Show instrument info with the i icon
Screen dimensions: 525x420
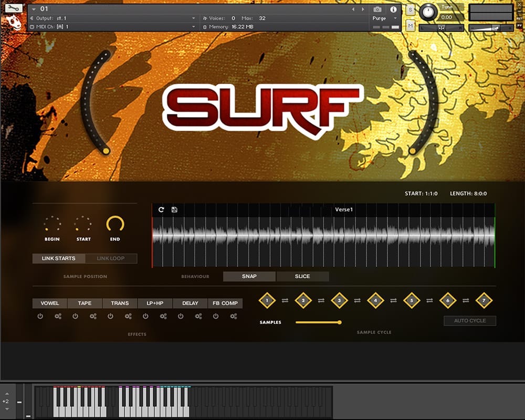pyautogui.click(x=393, y=9)
